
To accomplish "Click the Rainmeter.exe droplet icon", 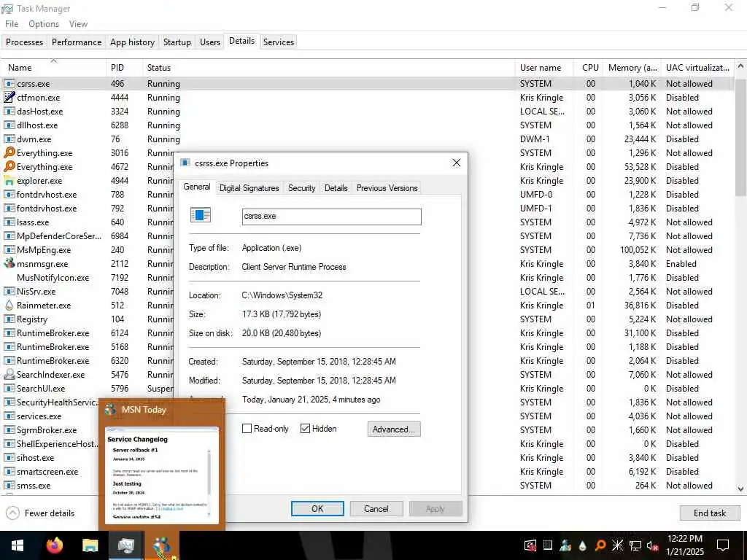I will click(9, 306).
